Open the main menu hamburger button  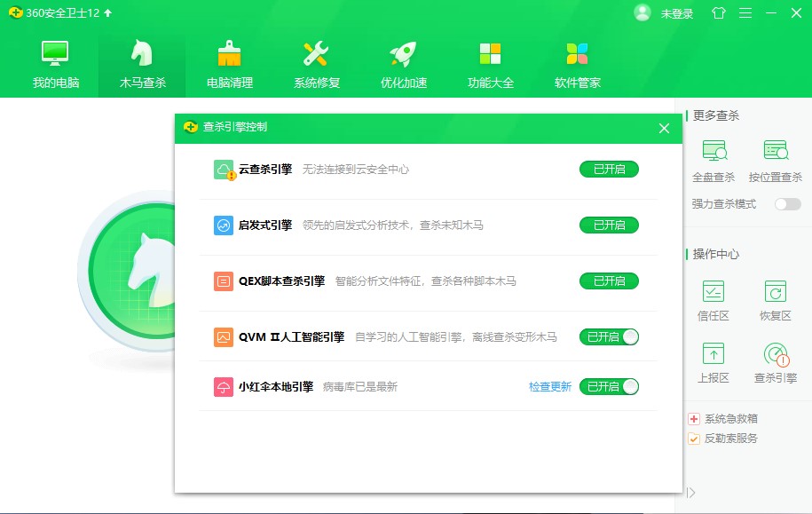[745, 13]
